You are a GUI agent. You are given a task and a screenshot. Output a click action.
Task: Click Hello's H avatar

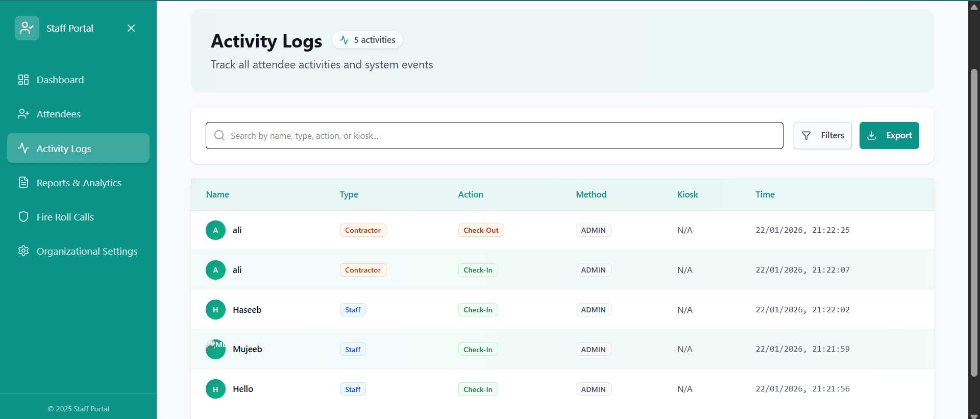[215, 389]
